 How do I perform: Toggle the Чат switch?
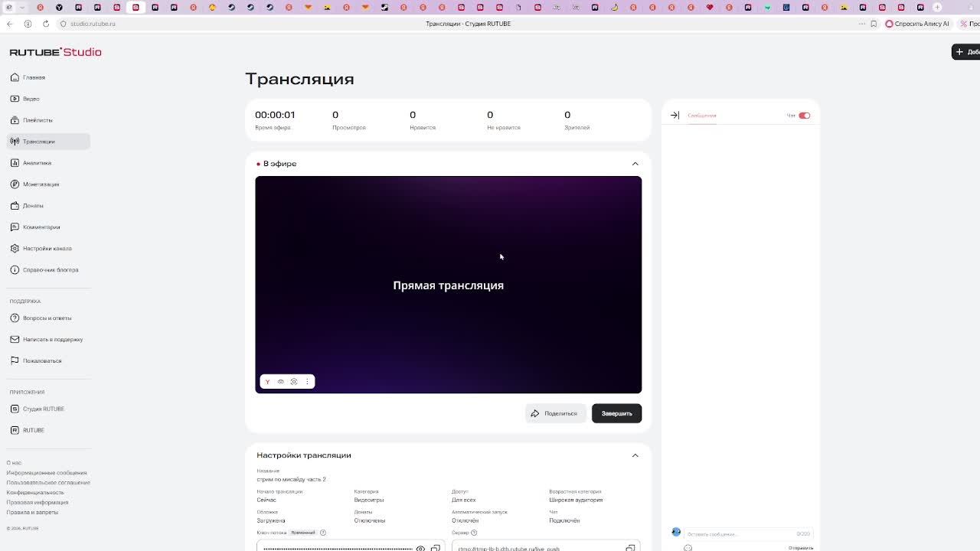tap(804, 116)
